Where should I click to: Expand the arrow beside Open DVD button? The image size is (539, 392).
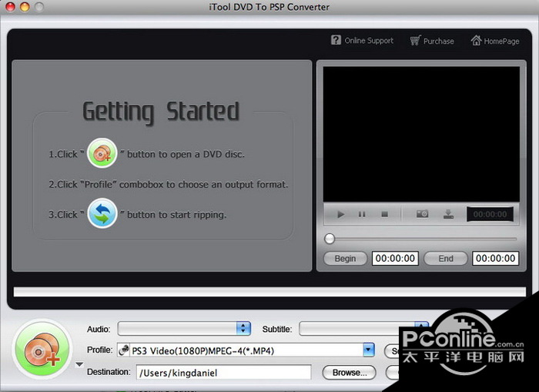click(x=79, y=364)
